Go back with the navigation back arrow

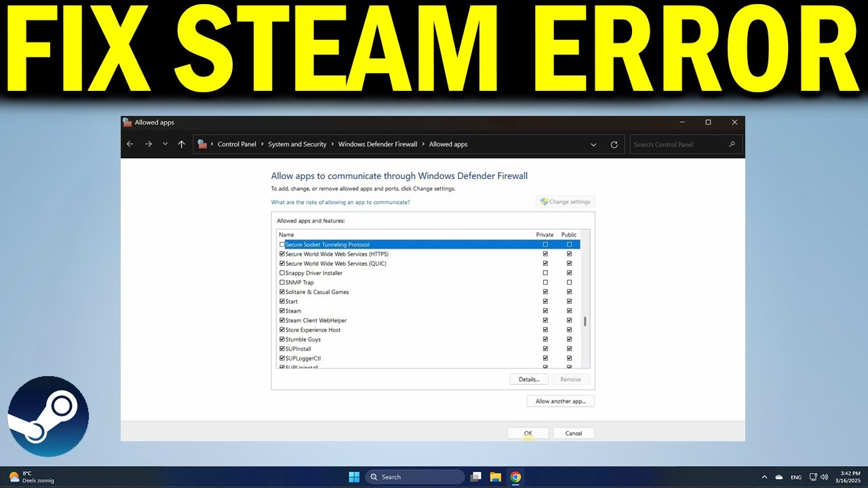pyautogui.click(x=130, y=144)
